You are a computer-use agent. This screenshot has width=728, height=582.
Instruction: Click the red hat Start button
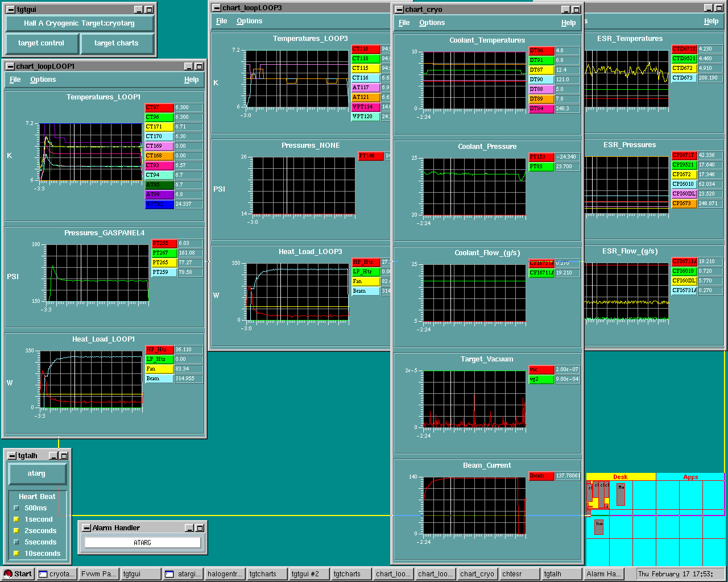pos(17,574)
